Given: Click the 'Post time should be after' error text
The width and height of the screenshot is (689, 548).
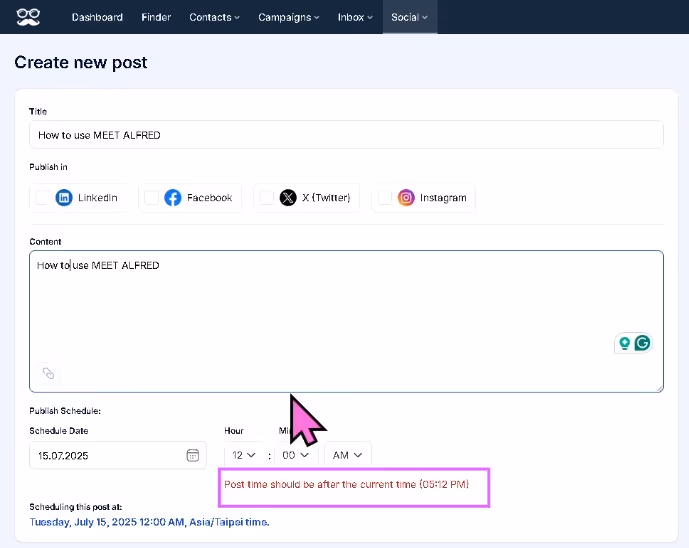Looking at the screenshot, I should pyautogui.click(x=346, y=484).
